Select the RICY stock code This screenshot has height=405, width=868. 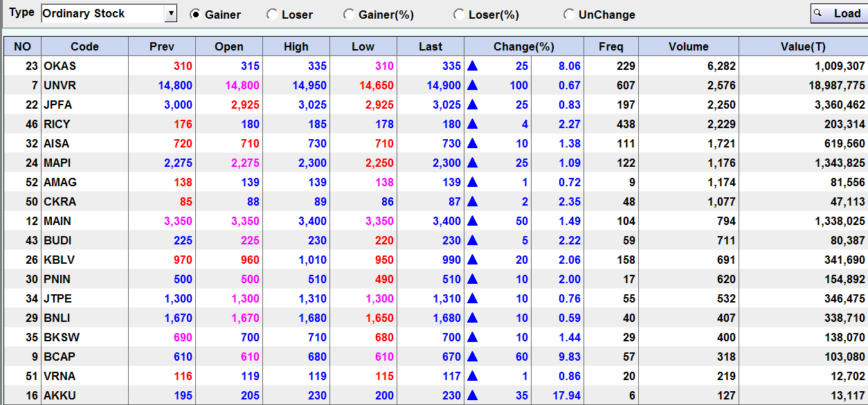[57, 125]
